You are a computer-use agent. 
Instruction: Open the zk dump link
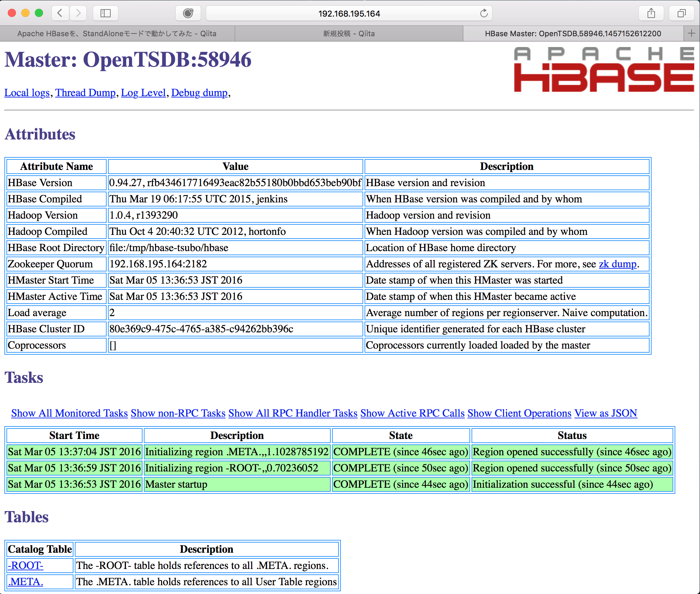point(617,264)
